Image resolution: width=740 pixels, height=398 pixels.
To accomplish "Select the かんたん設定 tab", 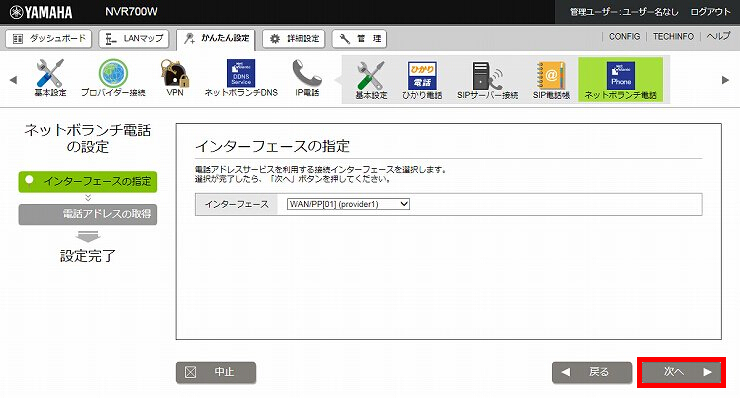I will [216, 39].
